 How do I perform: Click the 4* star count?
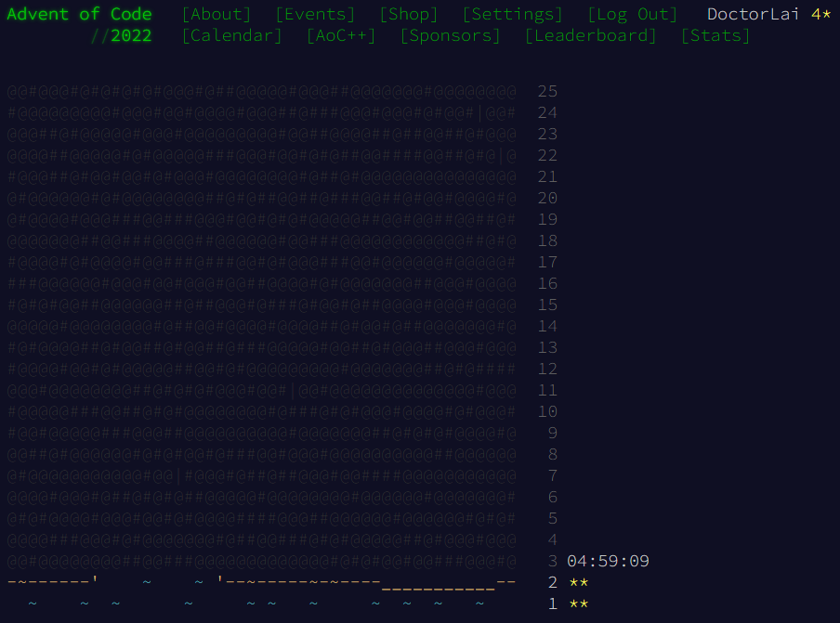(820, 14)
